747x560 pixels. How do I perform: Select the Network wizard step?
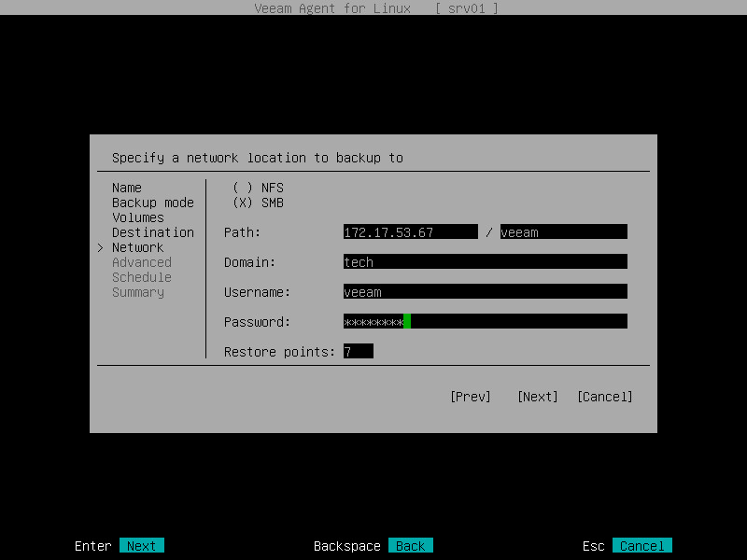(x=137, y=247)
